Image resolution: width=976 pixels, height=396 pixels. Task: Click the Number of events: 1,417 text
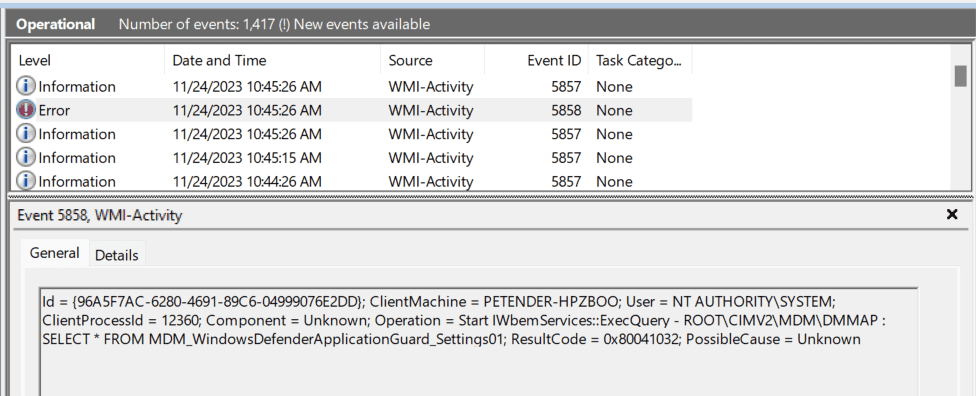(197, 24)
